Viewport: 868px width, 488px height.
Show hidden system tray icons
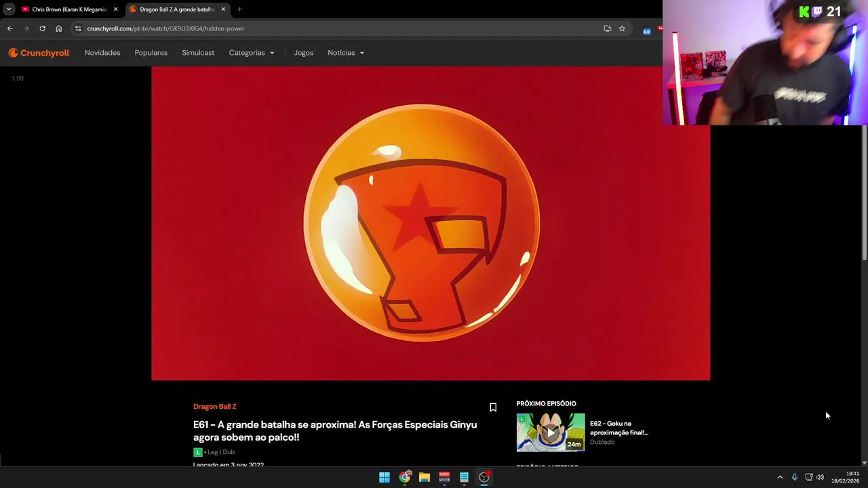[780, 477]
